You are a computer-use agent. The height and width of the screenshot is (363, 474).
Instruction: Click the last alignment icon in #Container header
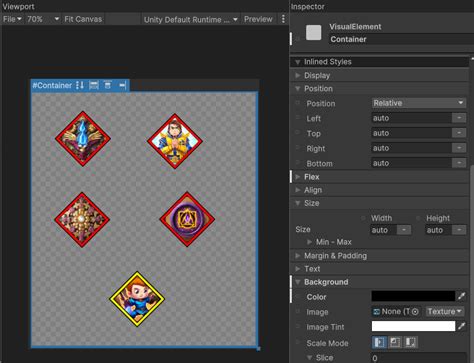pos(122,86)
